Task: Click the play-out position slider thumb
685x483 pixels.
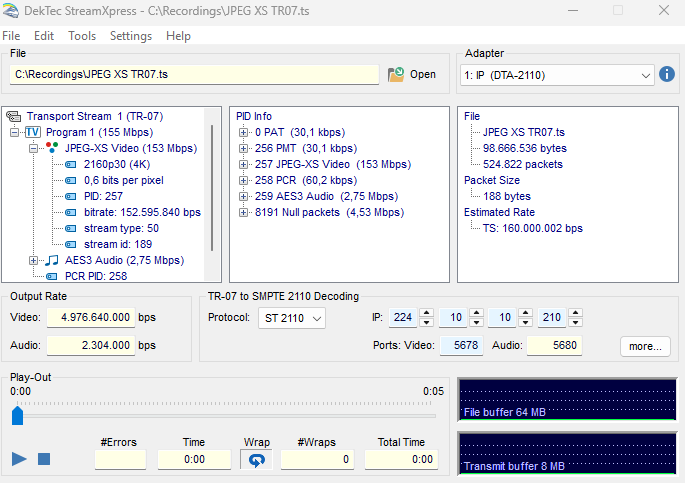Action: pyautogui.click(x=17, y=415)
